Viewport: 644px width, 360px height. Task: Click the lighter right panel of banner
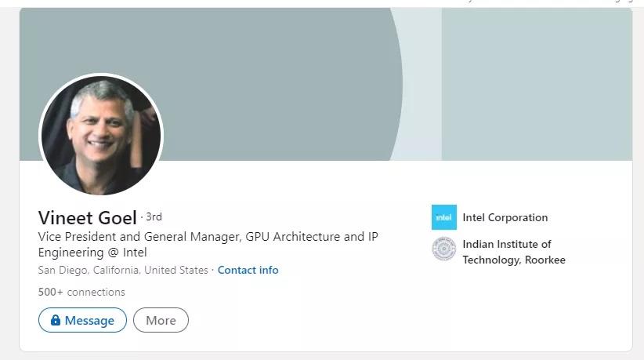[x=537, y=86]
